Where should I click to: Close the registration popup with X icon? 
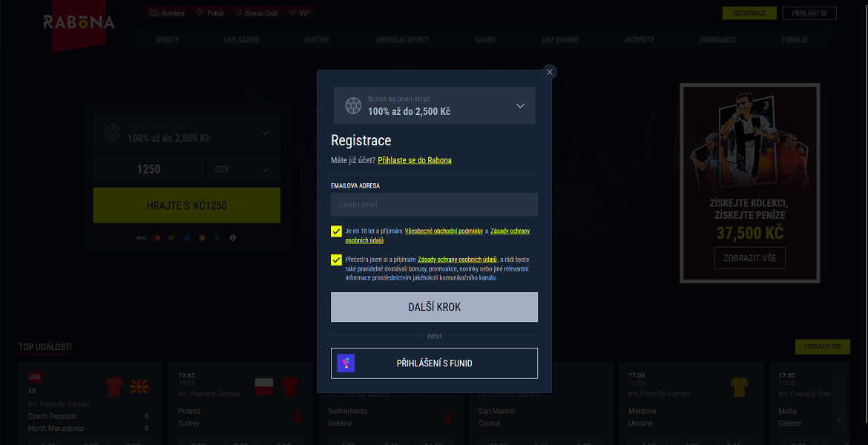(549, 72)
